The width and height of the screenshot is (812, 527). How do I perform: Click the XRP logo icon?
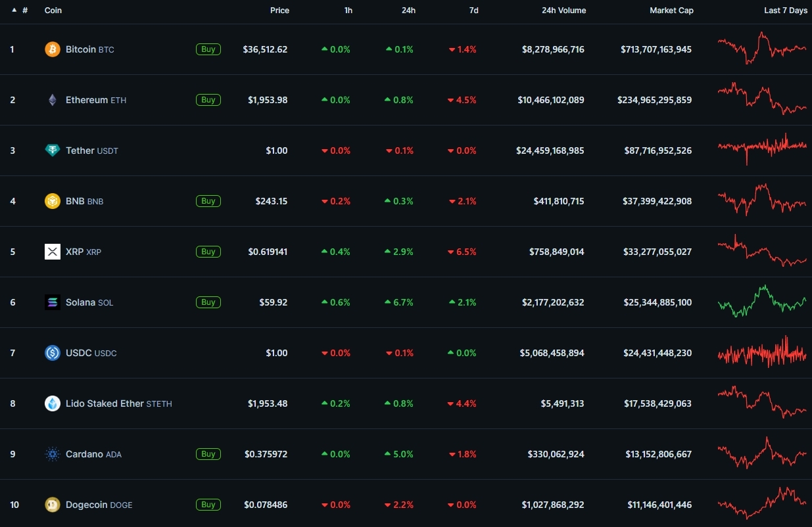coord(53,252)
